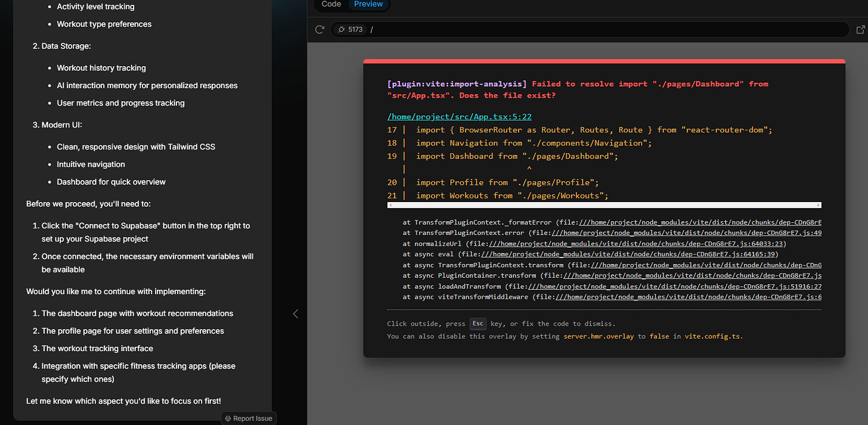
Task: Click the 'Modern UI:' list heading
Action: pyautogui.click(x=62, y=125)
